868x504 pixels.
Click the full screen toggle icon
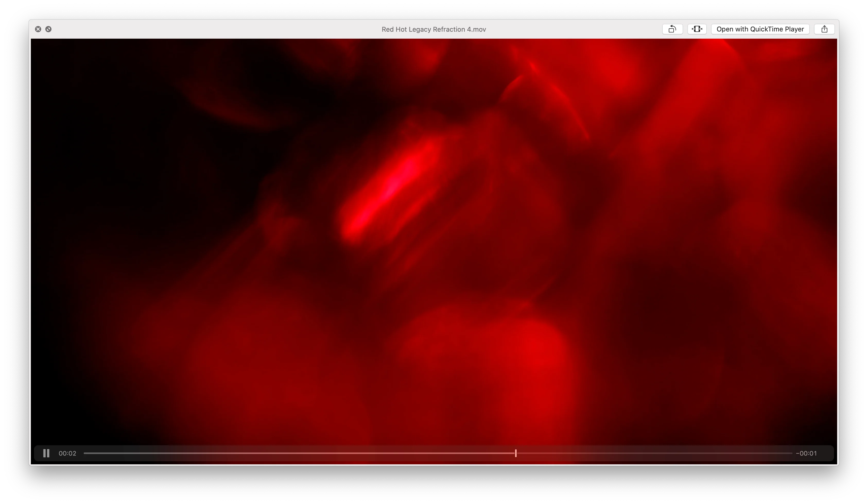tap(49, 29)
